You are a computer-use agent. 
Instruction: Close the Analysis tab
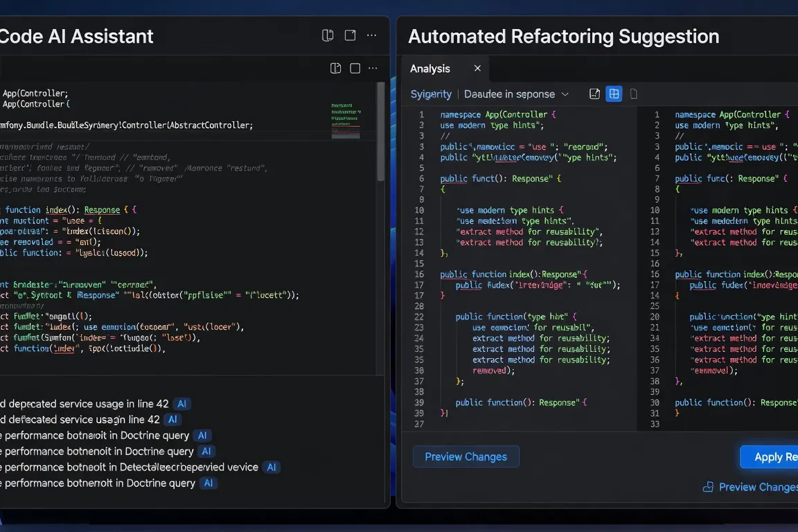click(x=477, y=68)
